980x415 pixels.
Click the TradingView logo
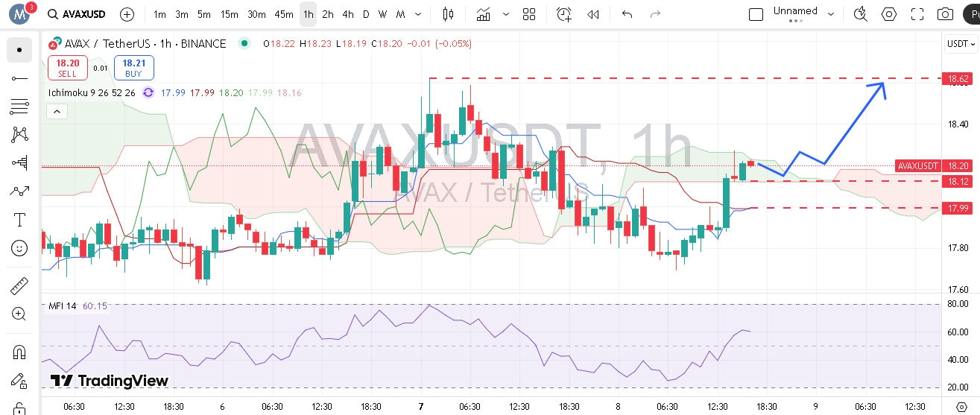110,381
